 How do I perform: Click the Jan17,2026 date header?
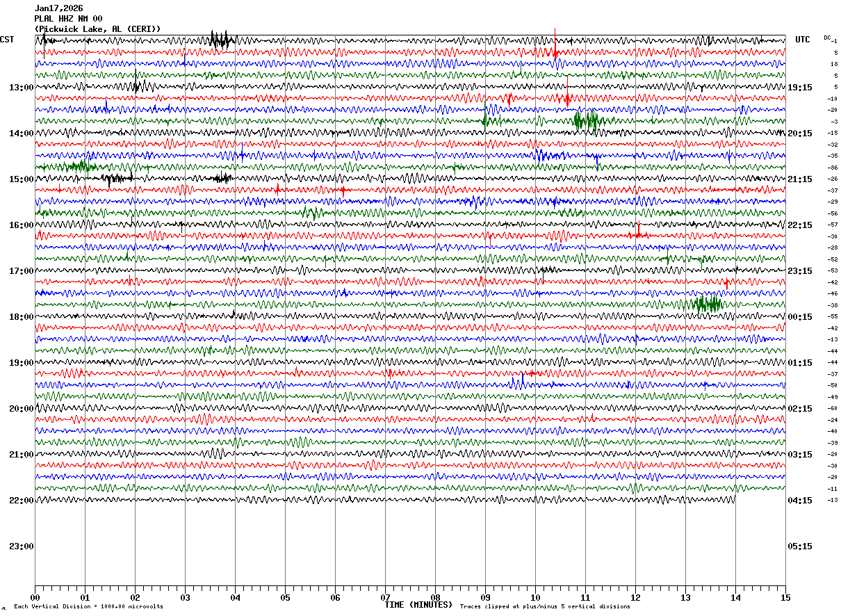(58, 8)
